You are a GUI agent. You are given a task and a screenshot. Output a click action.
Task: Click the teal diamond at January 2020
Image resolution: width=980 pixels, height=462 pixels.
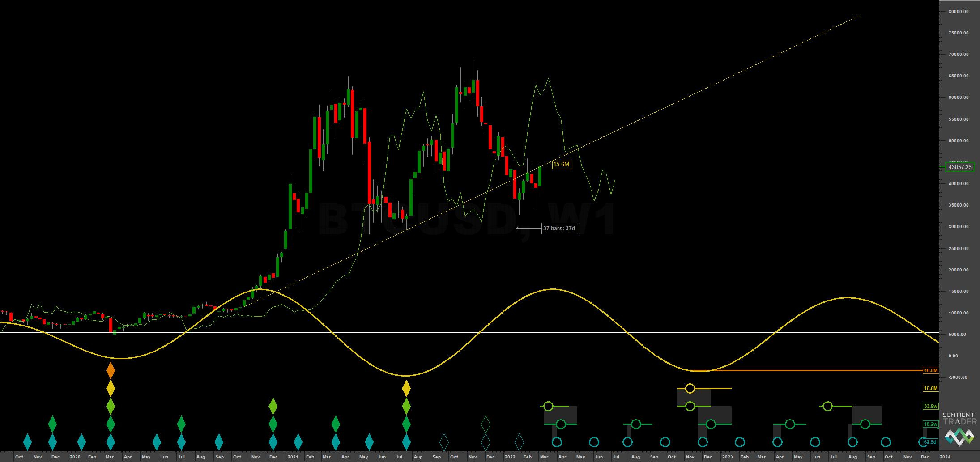(x=81, y=442)
